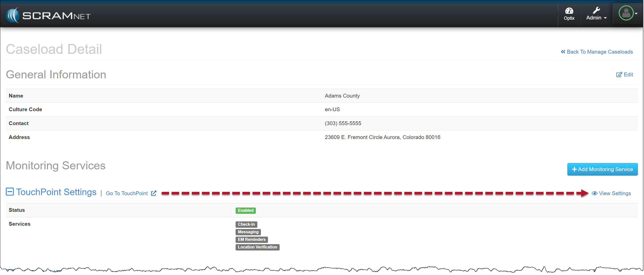Open the user account dropdown arrow
Viewport: 644px width, 275px height.
(x=636, y=14)
